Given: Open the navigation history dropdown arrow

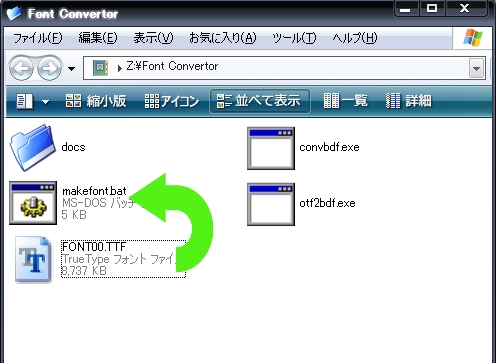Looking at the screenshot, I should pyautogui.click(x=71, y=69).
